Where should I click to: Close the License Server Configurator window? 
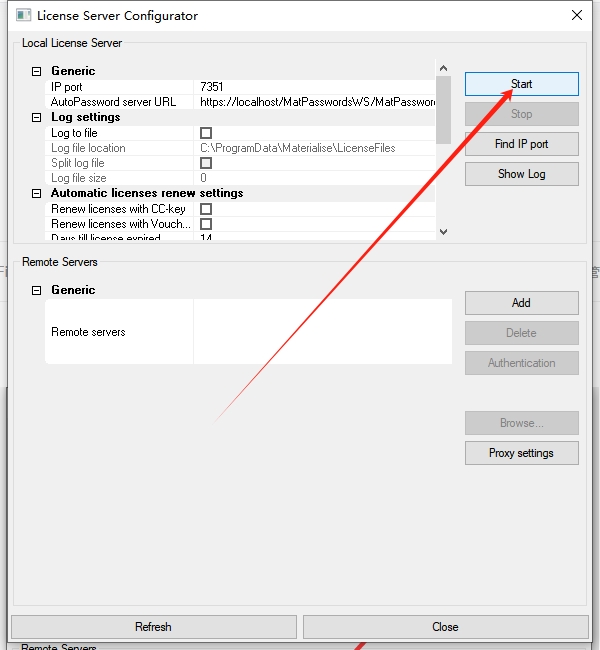tap(576, 15)
